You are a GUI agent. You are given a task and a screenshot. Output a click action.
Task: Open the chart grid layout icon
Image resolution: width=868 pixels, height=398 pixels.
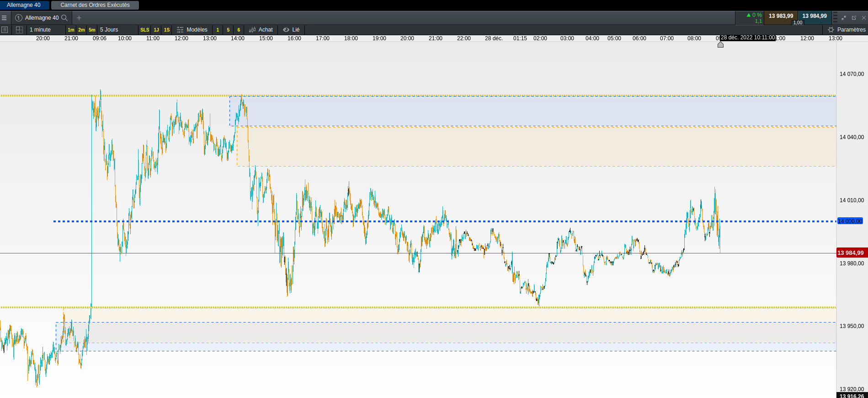coord(19,30)
